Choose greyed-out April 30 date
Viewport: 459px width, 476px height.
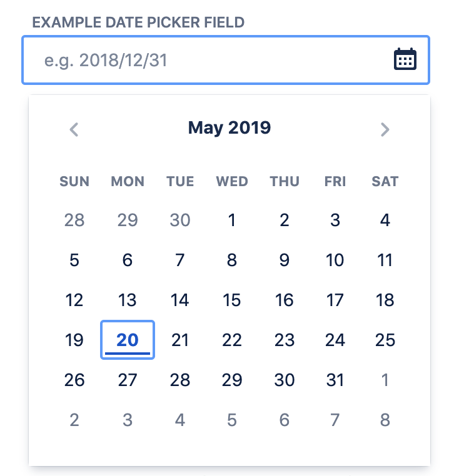coord(180,220)
